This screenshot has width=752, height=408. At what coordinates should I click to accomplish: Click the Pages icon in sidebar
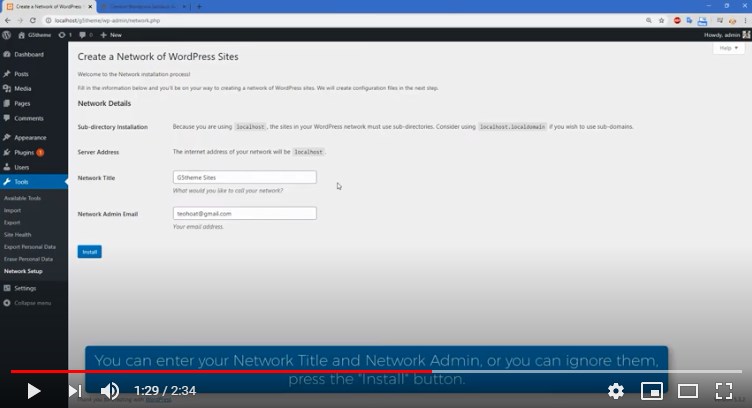click(7, 104)
